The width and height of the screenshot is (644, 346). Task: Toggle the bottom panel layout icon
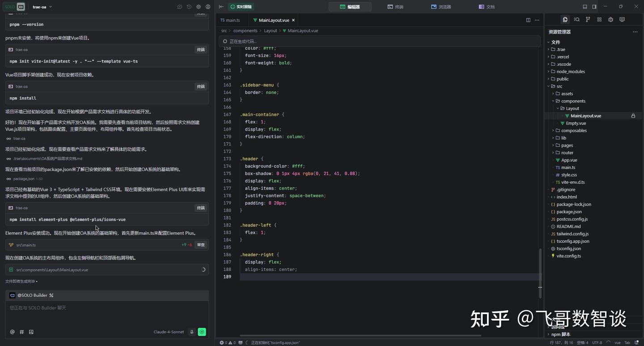coord(585,7)
